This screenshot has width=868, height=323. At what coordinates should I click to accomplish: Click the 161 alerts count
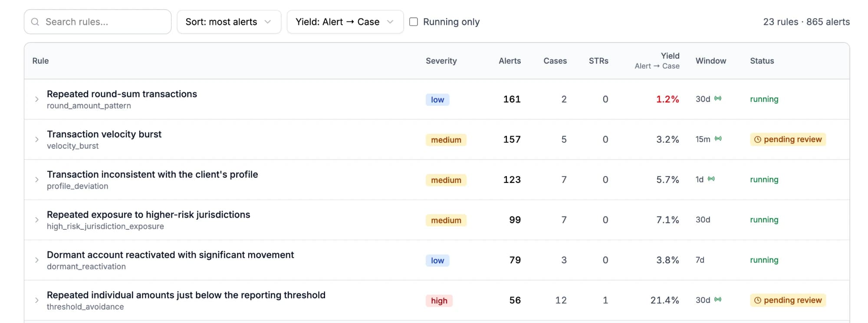(x=512, y=99)
